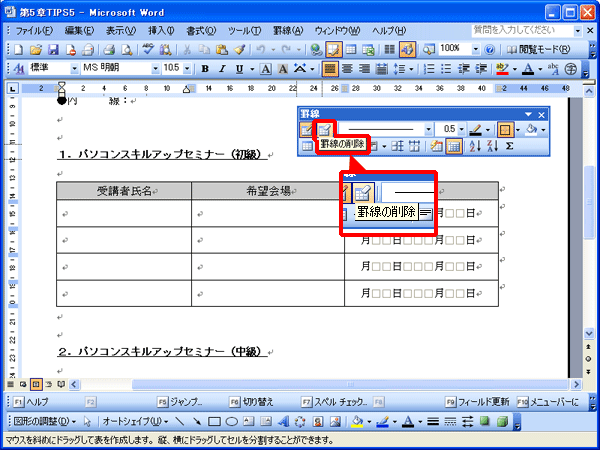Close the 罫線 floating toolbar

(x=541, y=115)
